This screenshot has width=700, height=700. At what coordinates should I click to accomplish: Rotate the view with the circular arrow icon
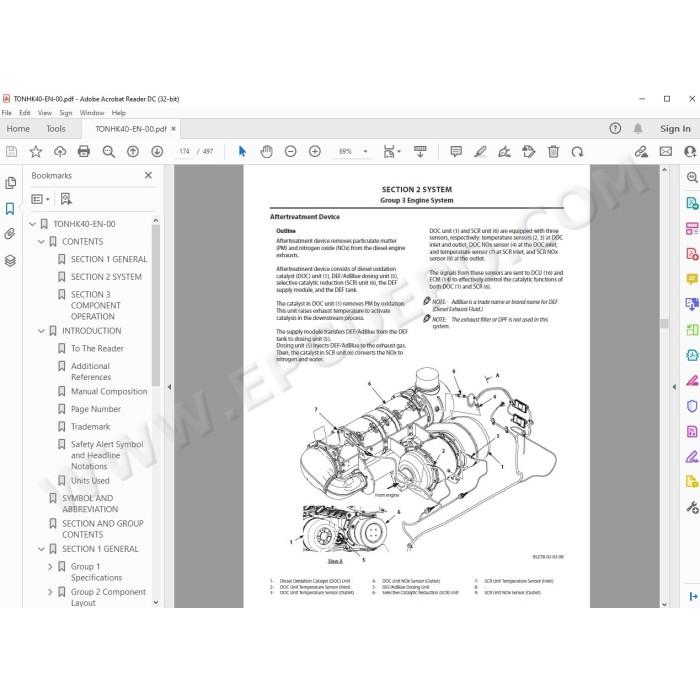point(577,152)
